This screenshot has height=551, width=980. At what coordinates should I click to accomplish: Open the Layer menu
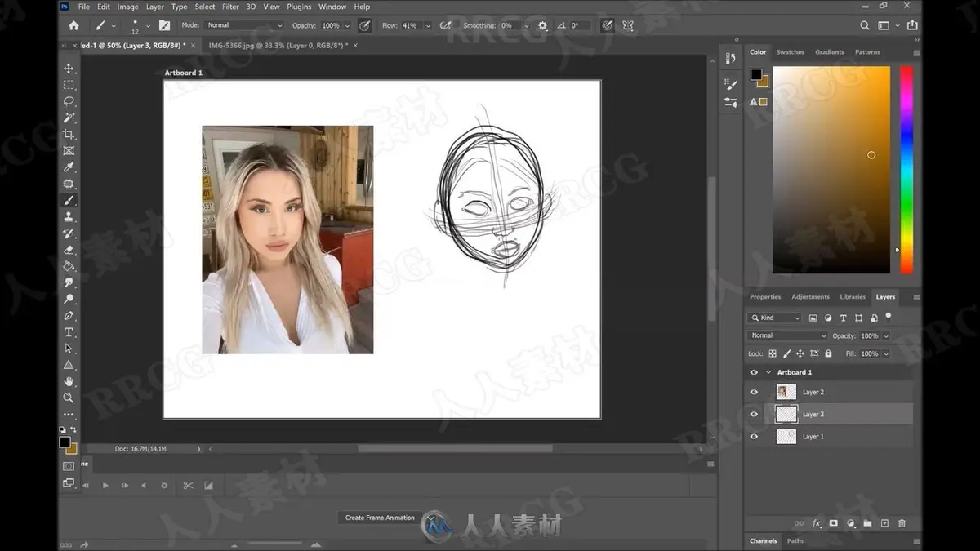[154, 7]
